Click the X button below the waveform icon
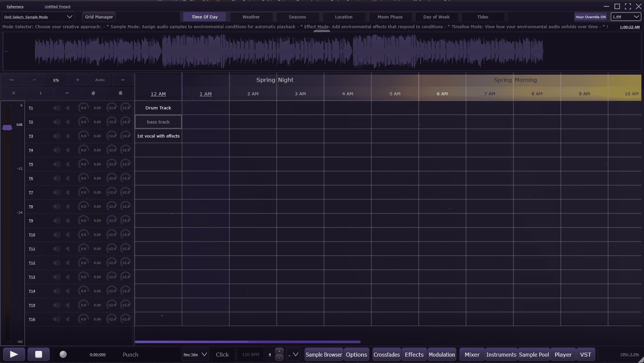The height and width of the screenshot is (363, 644). pos(13,93)
